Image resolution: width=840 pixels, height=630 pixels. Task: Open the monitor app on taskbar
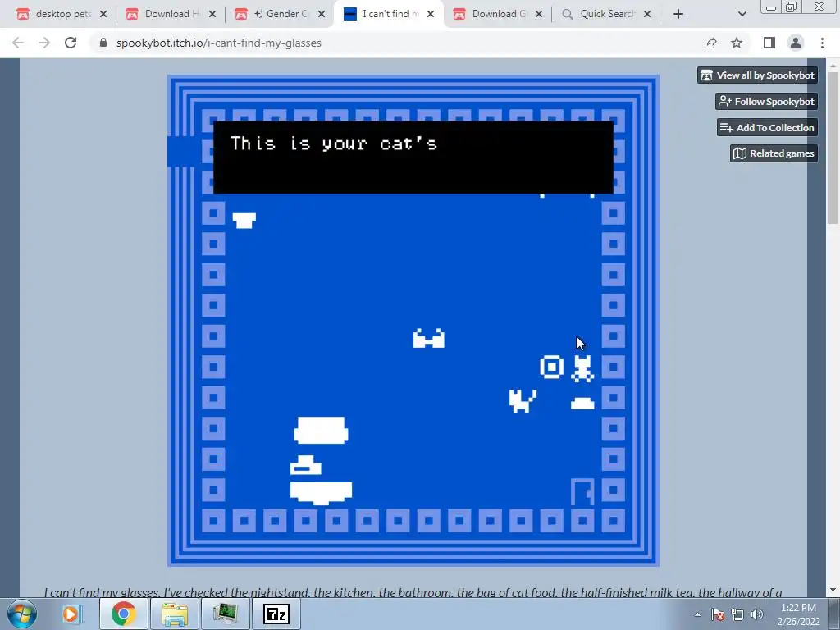(226, 614)
